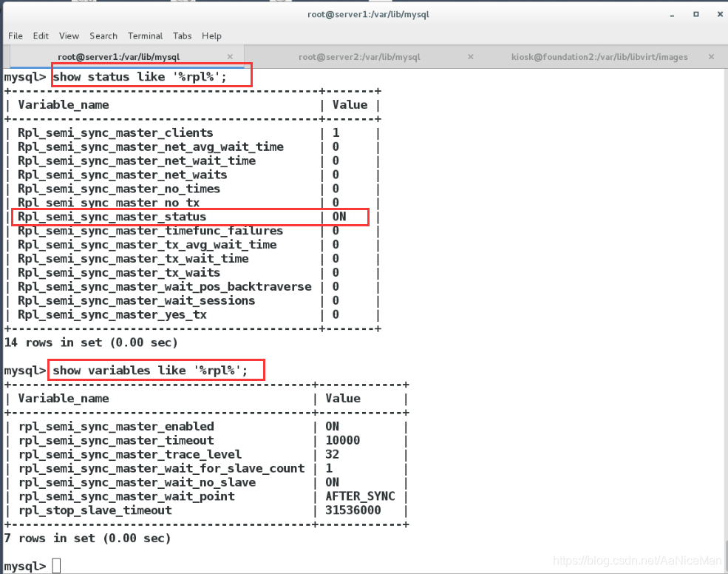This screenshot has width=728, height=574.
Task: Click rpl_semi_sync_master_wait_for_slave_count text
Action: pos(162,468)
